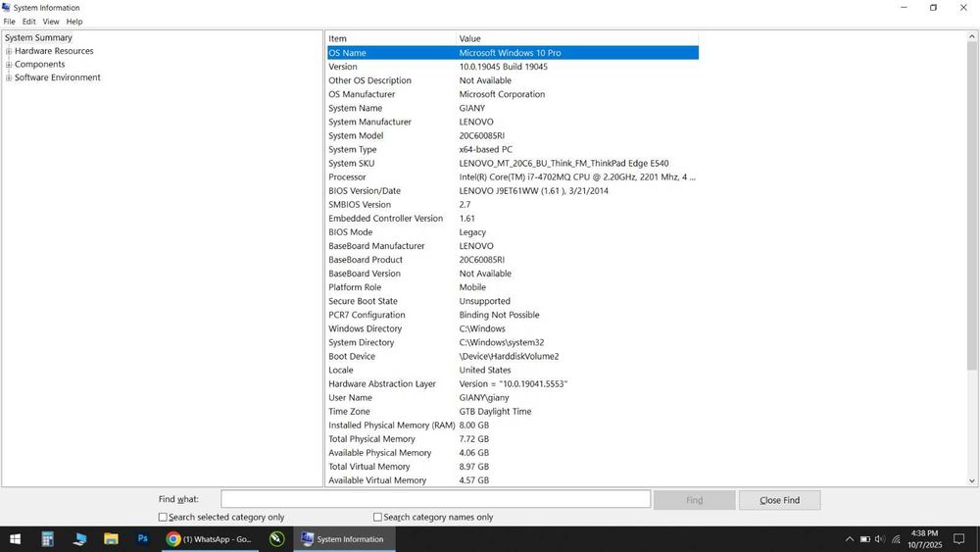Select the Hardware Resources tree label
This screenshot has width=980, height=552.
click(54, 51)
